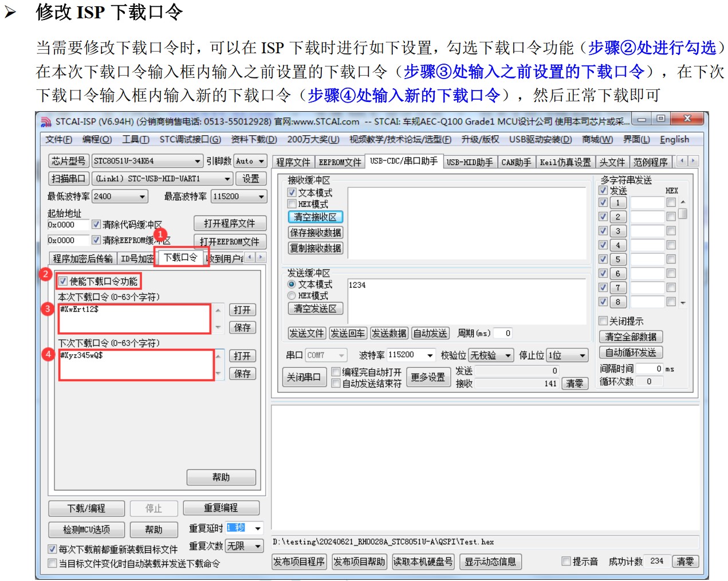Image resolution: width=728 pixels, height=581 pixels.
Task: Open the 编程(O) menu
Action: (97, 139)
